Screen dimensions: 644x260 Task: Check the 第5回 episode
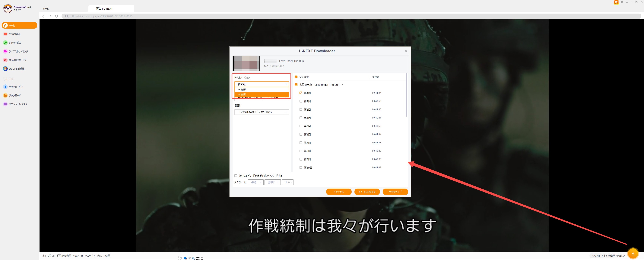pyautogui.click(x=301, y=126)
